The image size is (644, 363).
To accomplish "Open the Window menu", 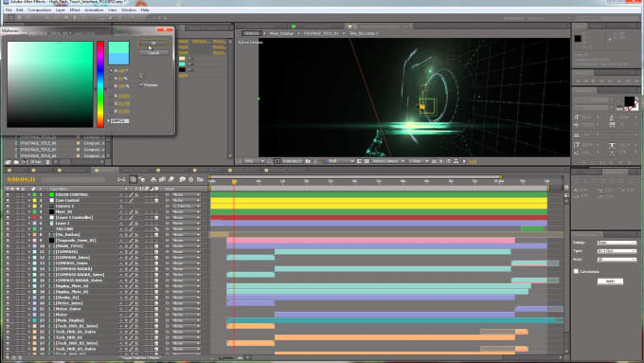I will tap(129, 9).
